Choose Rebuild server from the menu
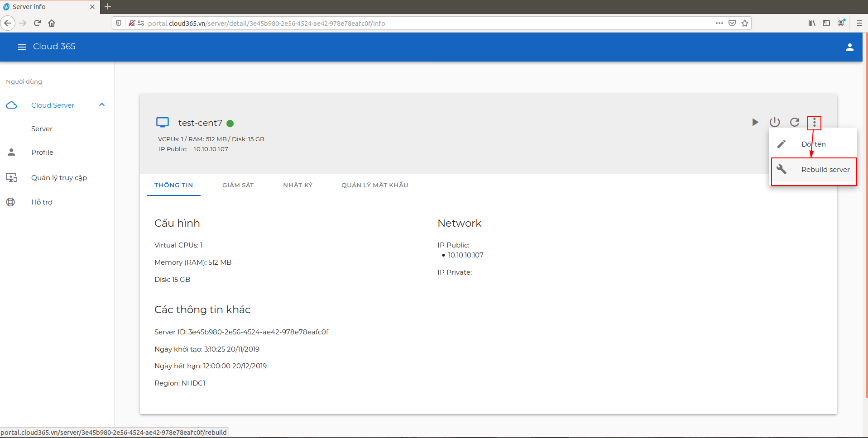Image resolution: width=868 pixels, height=438 pixels. (814, 170)
